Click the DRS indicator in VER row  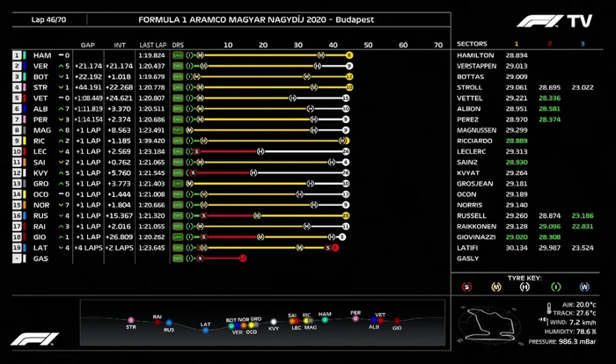(178, 65)
